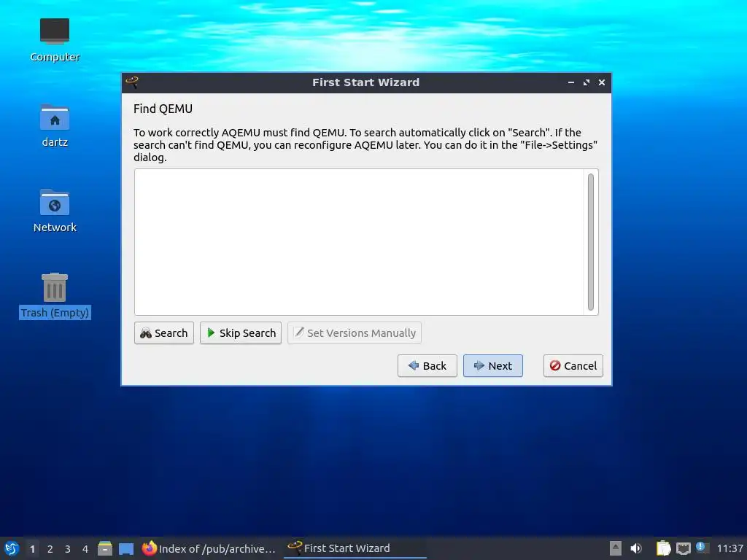Image resolution: width=747 pixels, height=560 pixels.
Task: Click the update notification tray icon
Action: tap(701, 547)
